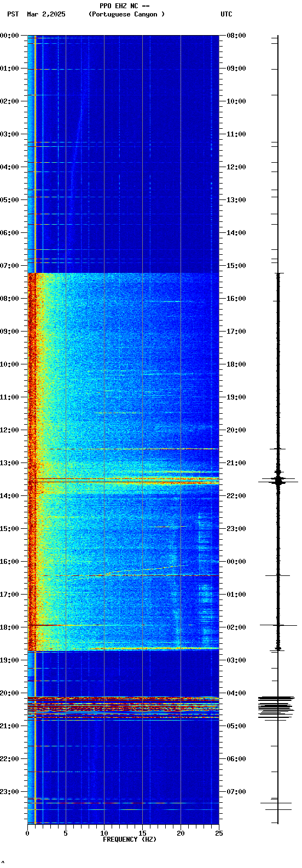302x868 pixels.
Task: Click the large seismogram spike near 13:30 PST
Action: tap(278, 481)
